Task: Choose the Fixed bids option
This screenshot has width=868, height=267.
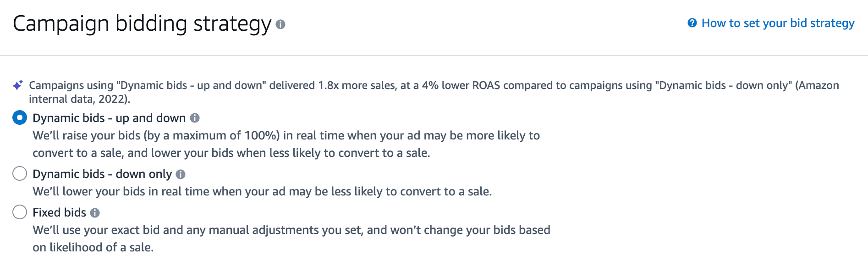Action: click(19, 212)
